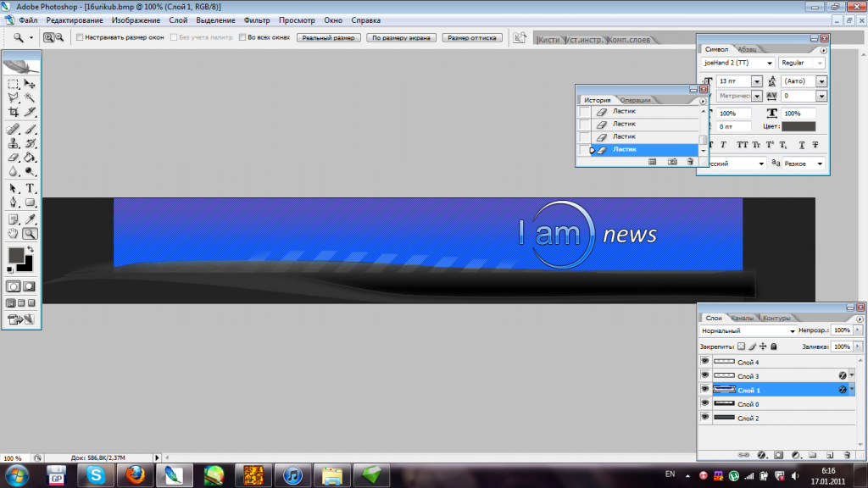Image resolution: width=868 pixels, height=488 pixels.
Task: Select the Hand tool
Action: (14, 234)
